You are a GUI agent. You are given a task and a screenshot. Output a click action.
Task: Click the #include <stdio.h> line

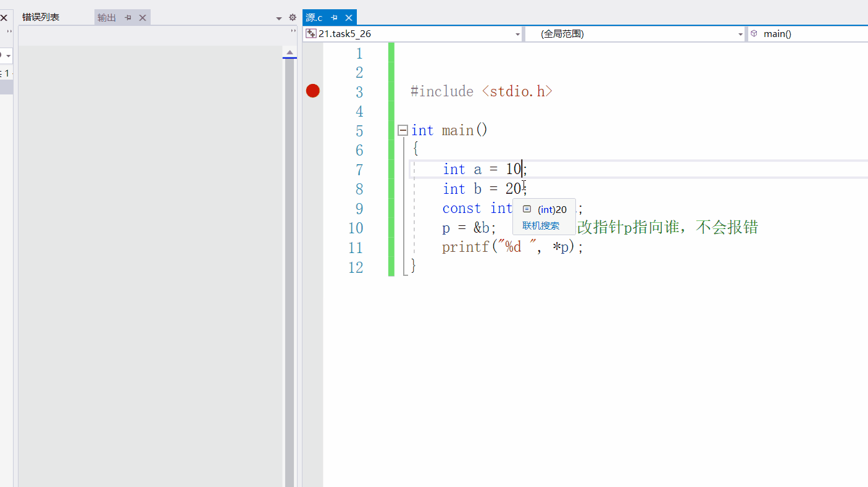coord(482,91)
